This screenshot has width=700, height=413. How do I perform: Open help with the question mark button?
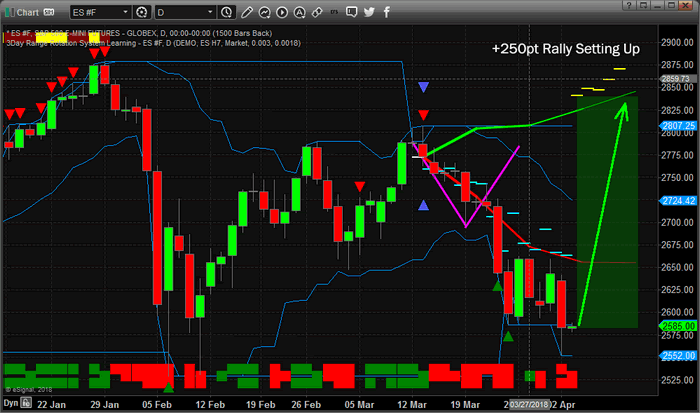[x=629, y=5]
